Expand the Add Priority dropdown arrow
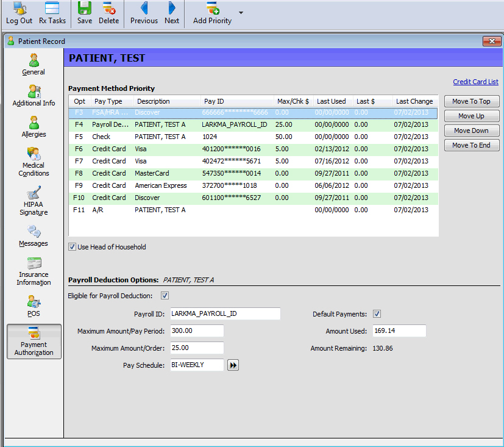This screenshot has height=447, width=504. [x=241, y=13]
